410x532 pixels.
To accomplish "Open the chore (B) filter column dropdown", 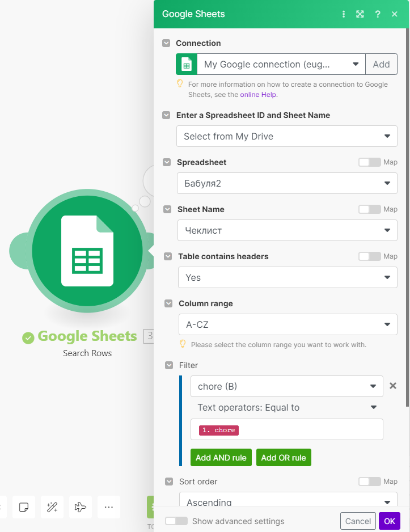I will coord(287,386).
